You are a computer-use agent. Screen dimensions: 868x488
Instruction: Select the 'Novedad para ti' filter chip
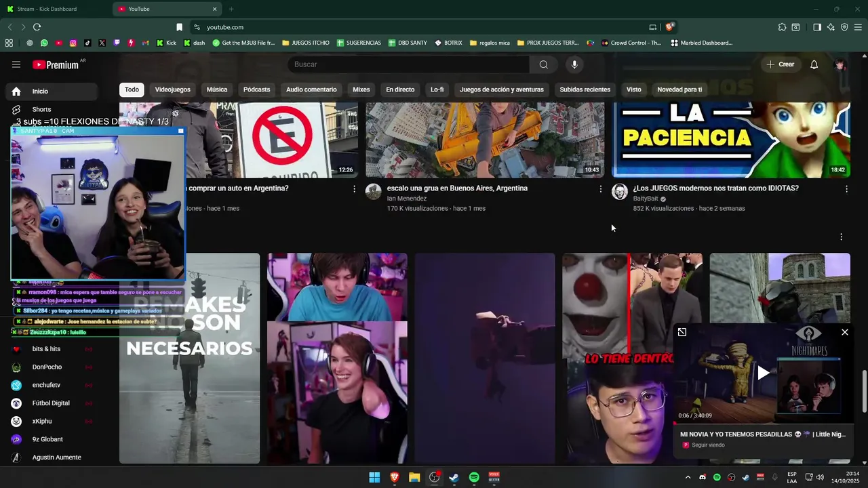679,89
